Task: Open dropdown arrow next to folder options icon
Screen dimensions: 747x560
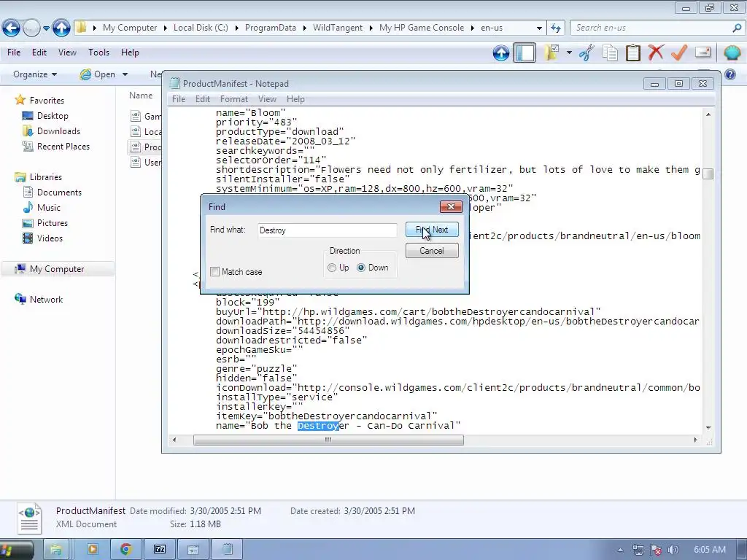Action: (x=569, y=52)
